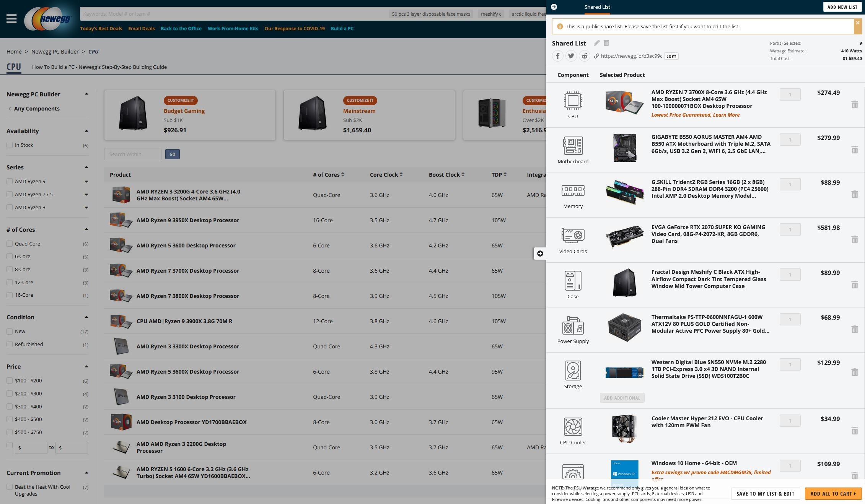Collapse the Price filter section
The height and width of the screenshot is (504, 865).
click(x=86, y=366)
